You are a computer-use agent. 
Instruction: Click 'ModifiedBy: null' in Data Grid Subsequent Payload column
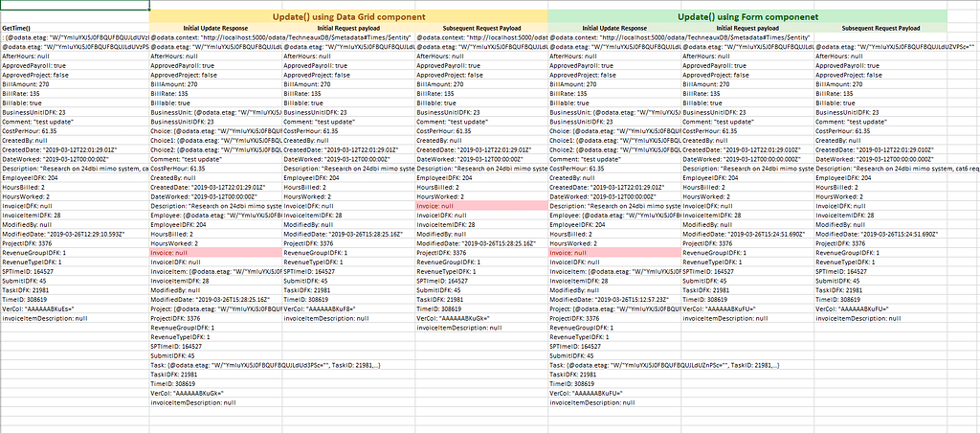481,234
